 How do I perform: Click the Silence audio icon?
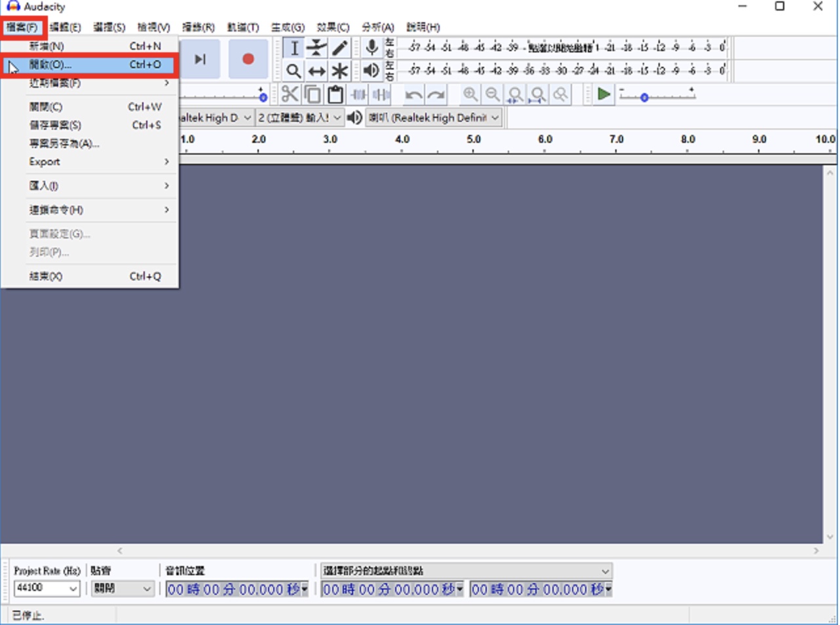point(381,95)
